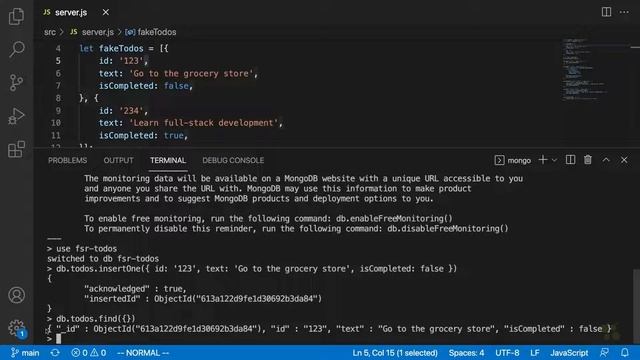This screenshot has width=640, height=360.
Task: Maximize panel size with chevron up
Action: pos(606,160)
